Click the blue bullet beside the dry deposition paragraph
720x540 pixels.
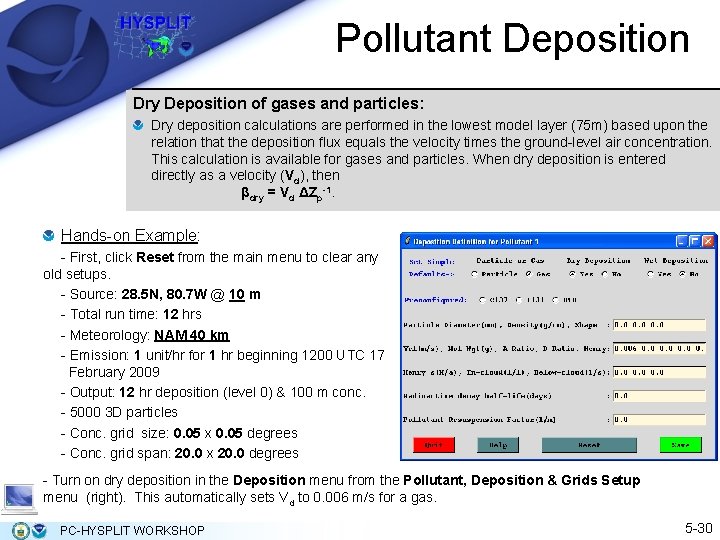(x=138, y=125)
